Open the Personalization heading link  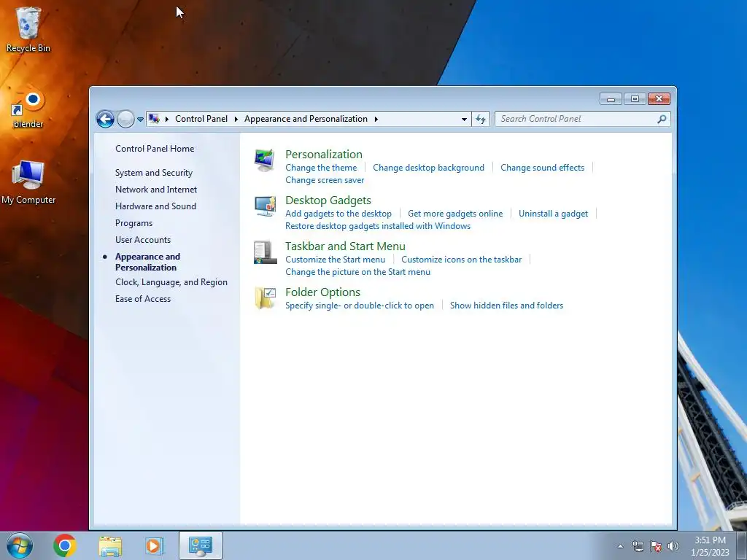(323, 155)
